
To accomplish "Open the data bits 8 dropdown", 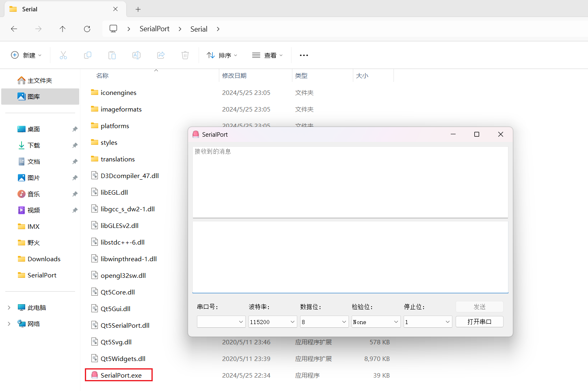I will 324,322.
